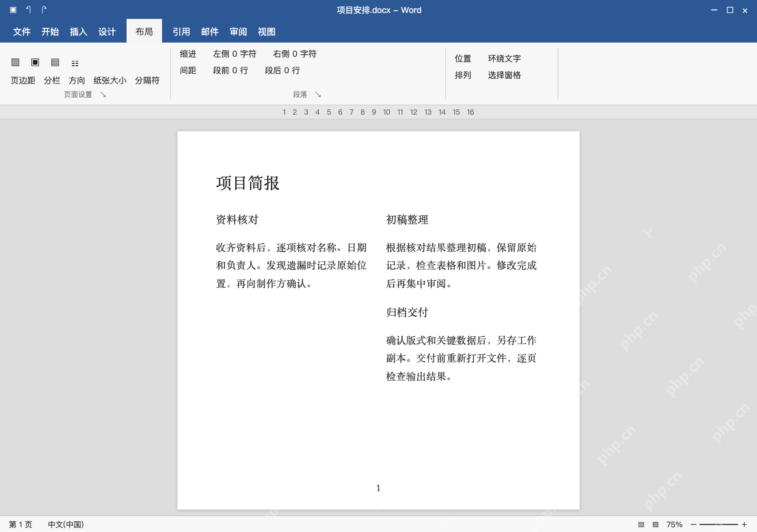Click the small dotted-grid ribbon icon
Viewport: 757px width, 532px height.
pyautogui.click(x=75, y=63)
